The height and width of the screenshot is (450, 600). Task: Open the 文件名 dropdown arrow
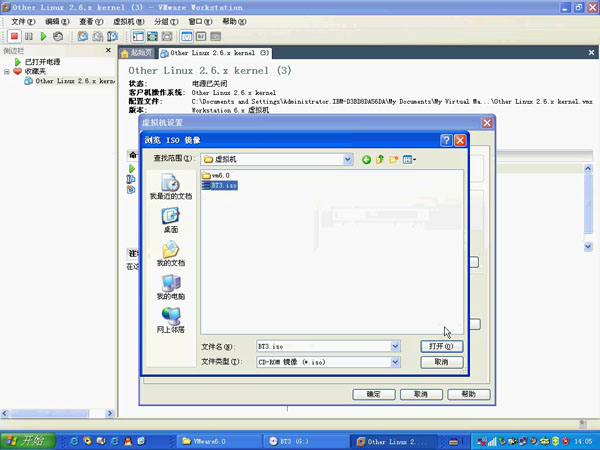396,346
